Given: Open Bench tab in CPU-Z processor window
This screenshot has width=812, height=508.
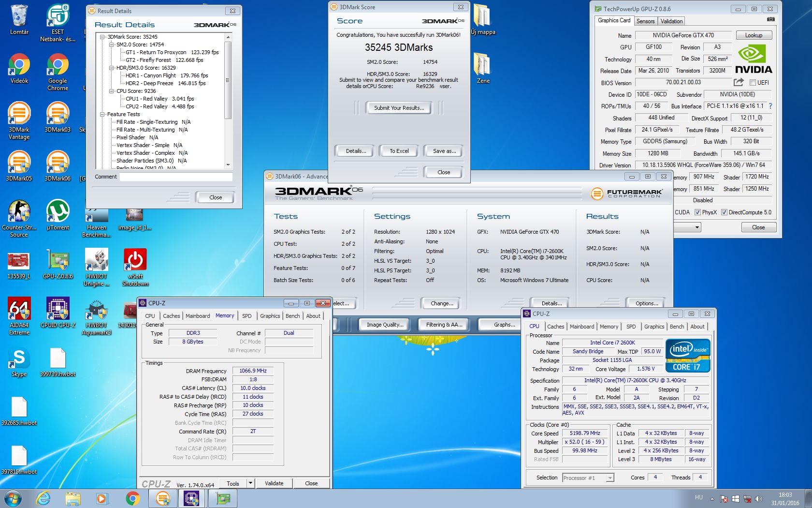Looking at the screenshot, I should pyautogui.click(x=677, y=327).
